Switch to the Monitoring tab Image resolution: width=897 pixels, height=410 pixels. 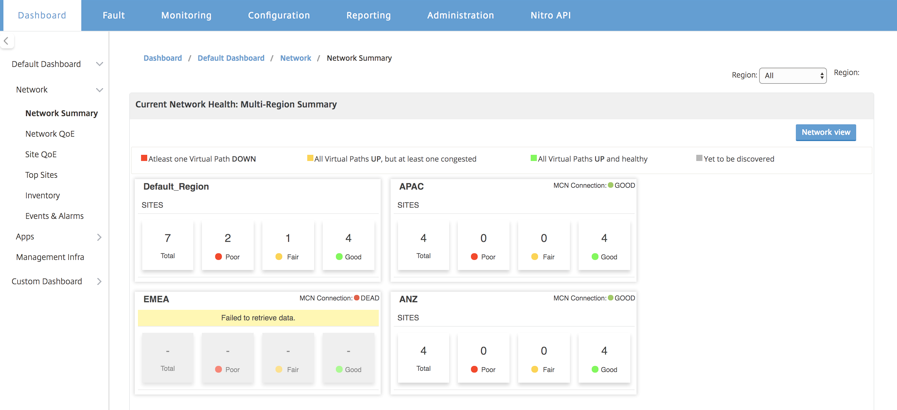(x=186, y=15)
